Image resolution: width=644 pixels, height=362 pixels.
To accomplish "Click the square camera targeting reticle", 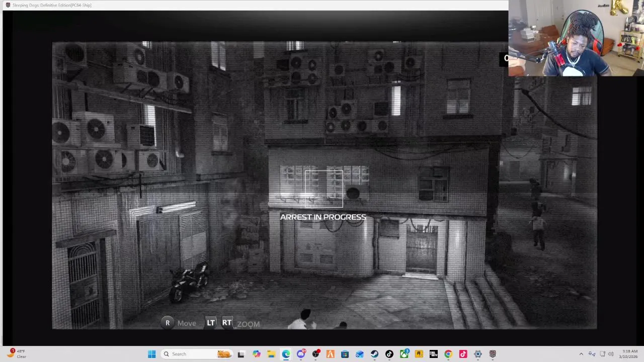I will point(324,189).
